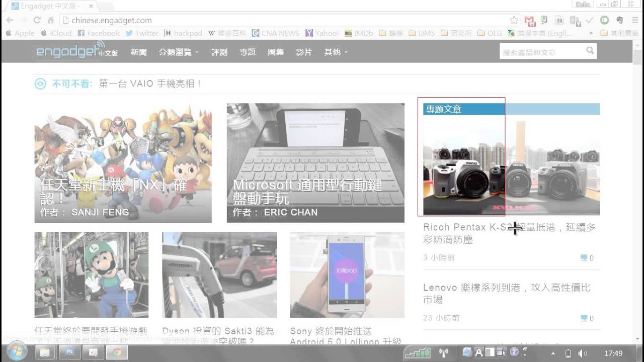
Task: Expand the 分類瀏覽 dropdown menu
Action: pyautogui.click(x=179, y=52)
